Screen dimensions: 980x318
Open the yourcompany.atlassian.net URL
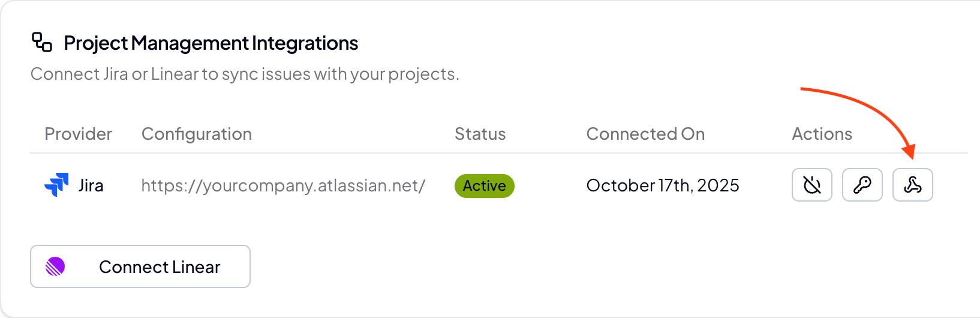[x=283, y=185]
